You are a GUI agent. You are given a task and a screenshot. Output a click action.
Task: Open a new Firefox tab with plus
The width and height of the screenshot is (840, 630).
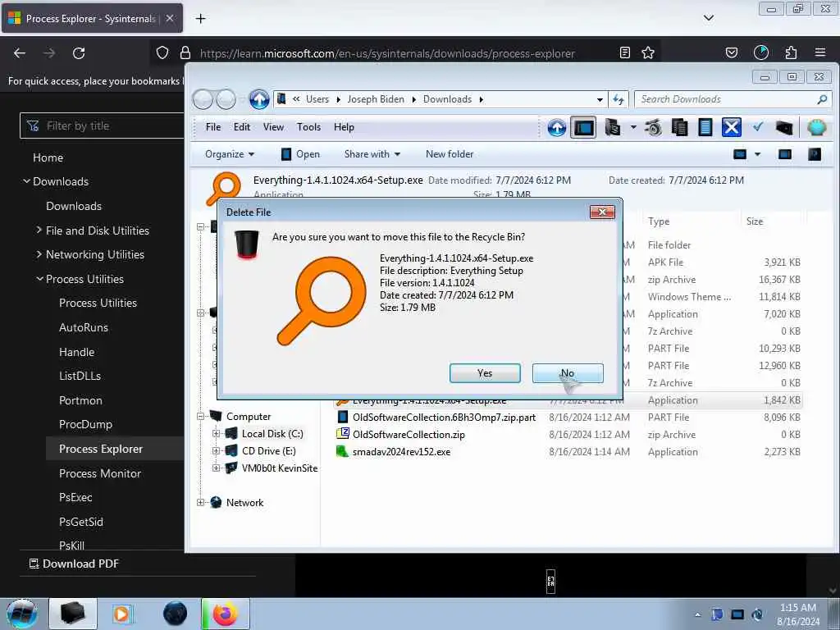(200, 19)
